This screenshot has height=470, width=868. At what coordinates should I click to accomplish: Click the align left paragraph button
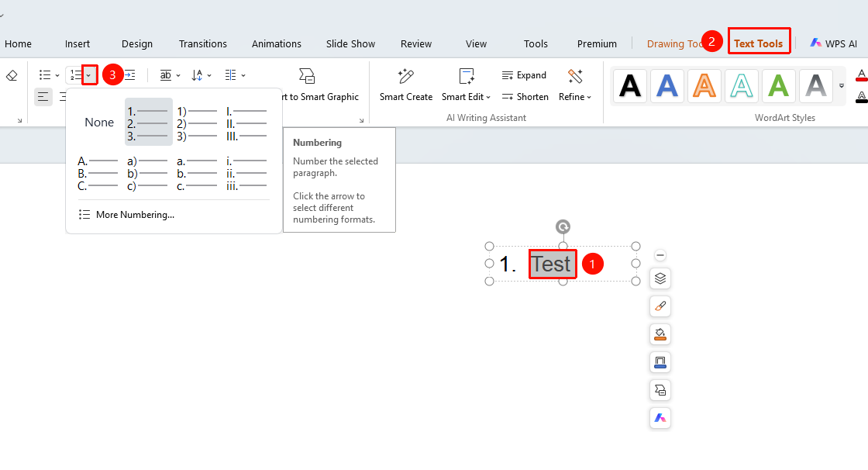[x=43, y=97]
